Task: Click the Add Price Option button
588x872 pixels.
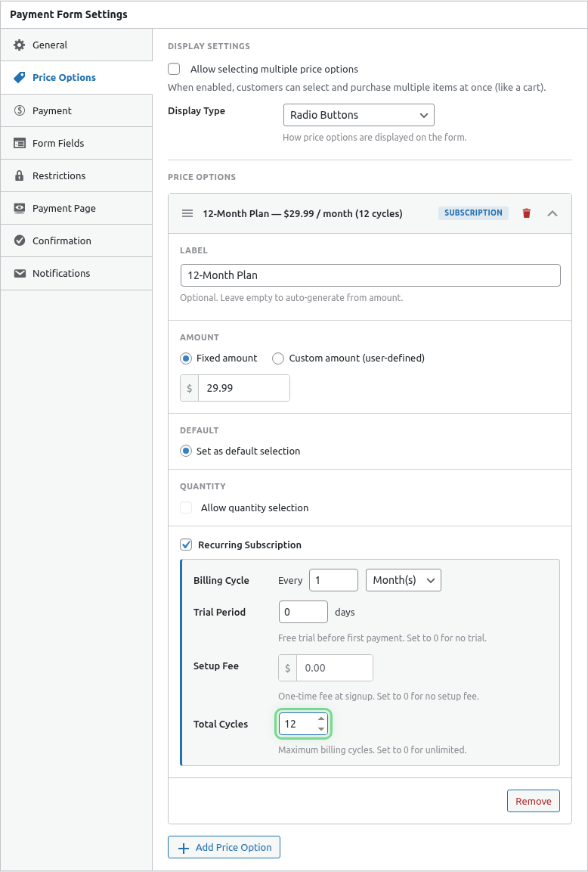Action: tap(224, 847)
